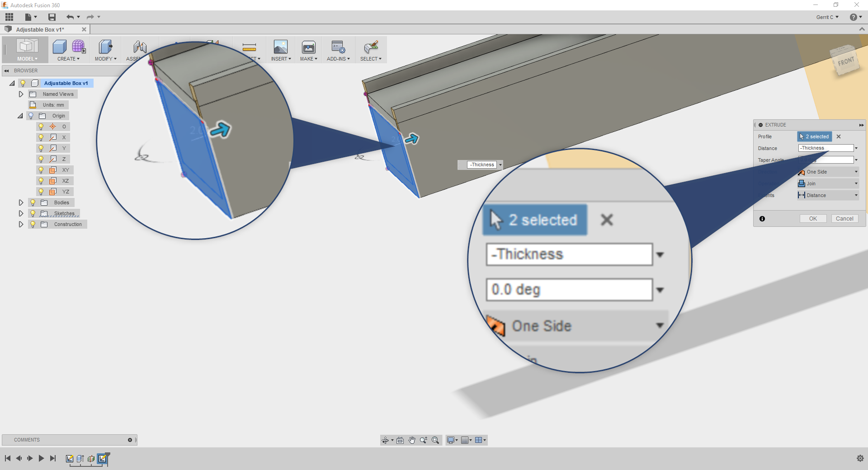Switch to Adjustable Box v1 document tab
Image resolution: width=868 pixels, height=470 pixels.
point(41,29)
